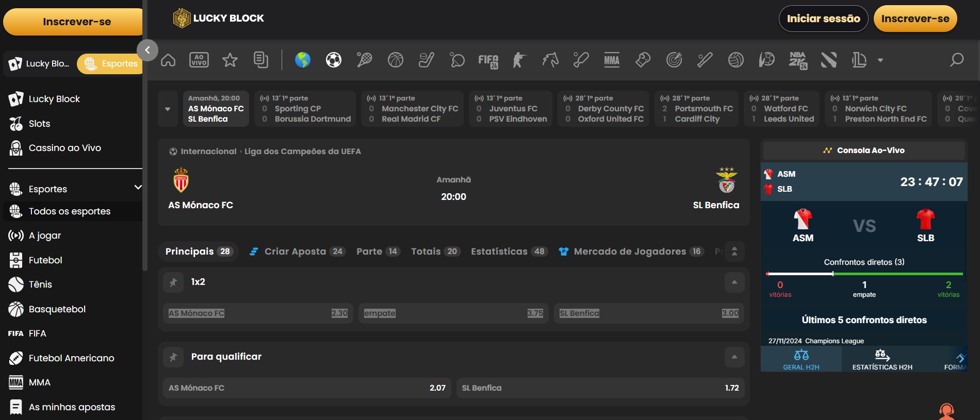Select the FIFA 24 esports icon
The width and height of the screenshot is (980, 420).
point(488,61)
